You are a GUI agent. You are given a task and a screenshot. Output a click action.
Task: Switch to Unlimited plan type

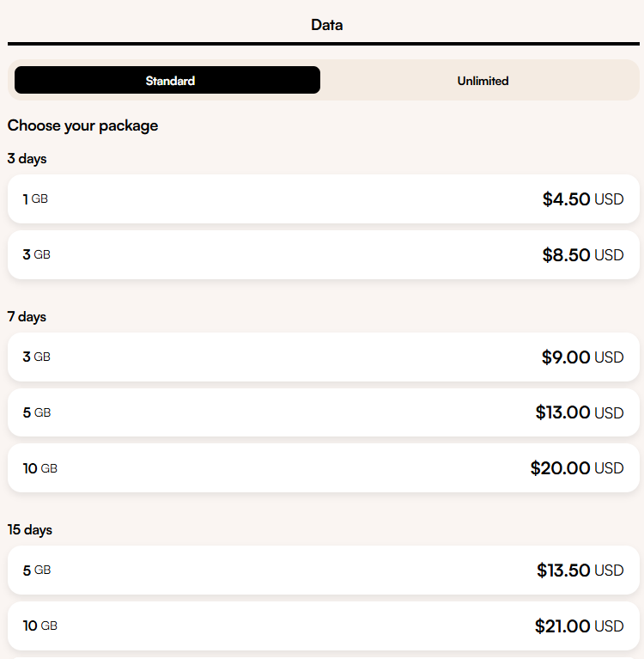pyautogui.click(x=483, y=81)
